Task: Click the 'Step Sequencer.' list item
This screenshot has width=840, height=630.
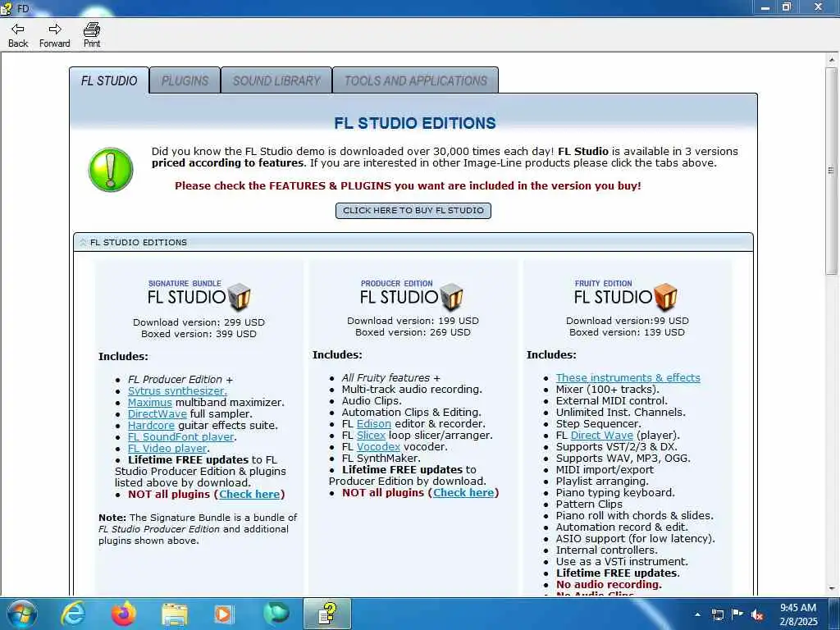Action: pos(598,424)
